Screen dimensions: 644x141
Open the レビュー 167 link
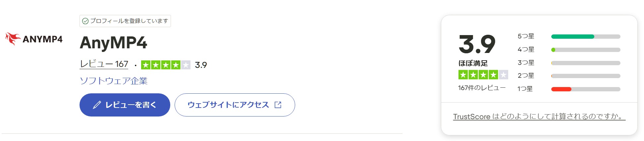pos(104,64)
